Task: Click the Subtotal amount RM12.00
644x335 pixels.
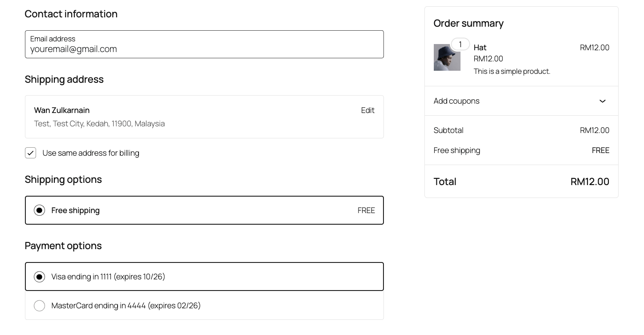Action: (594, 130)
